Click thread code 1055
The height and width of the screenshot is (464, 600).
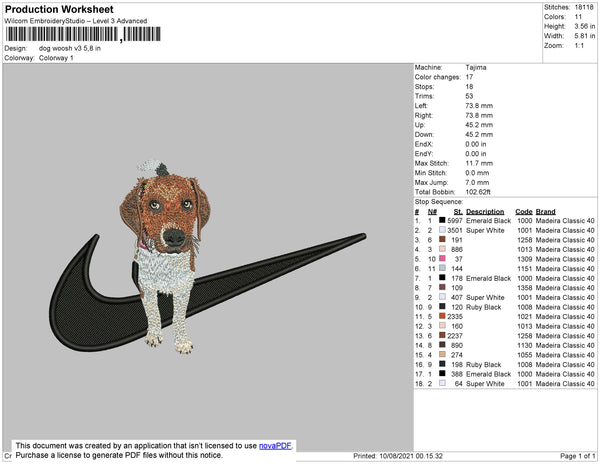pyautogui.click(x=525, y=355)
